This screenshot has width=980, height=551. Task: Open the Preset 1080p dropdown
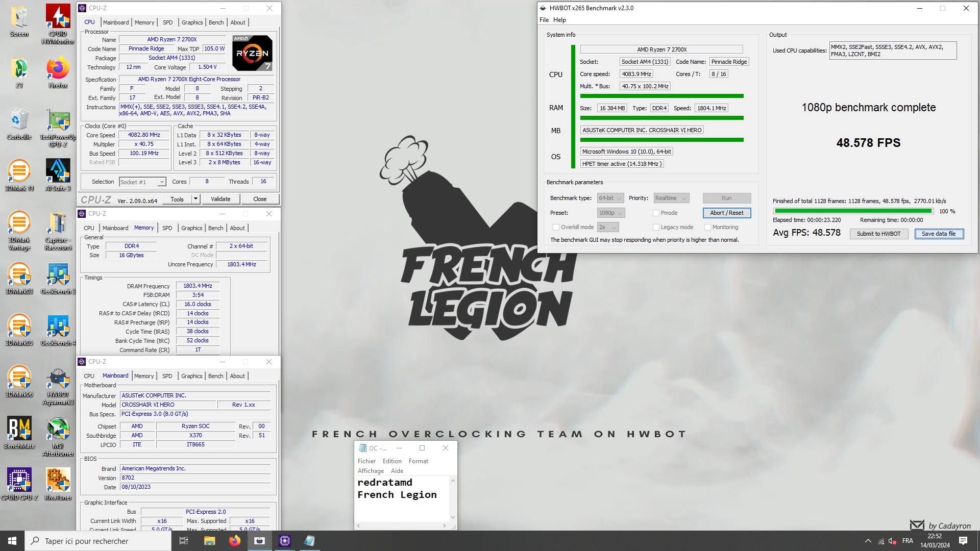[x=611, y=213]
